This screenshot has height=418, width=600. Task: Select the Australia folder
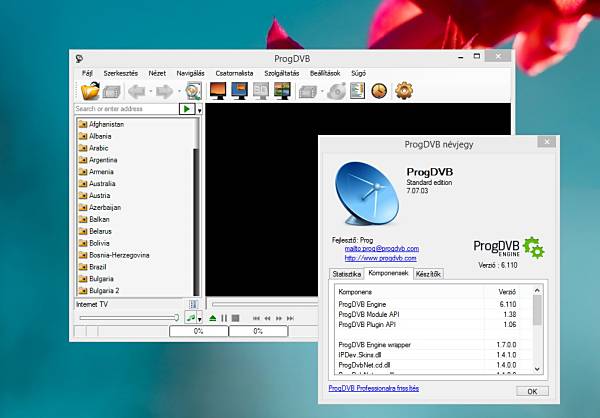[x=97, y=184]
